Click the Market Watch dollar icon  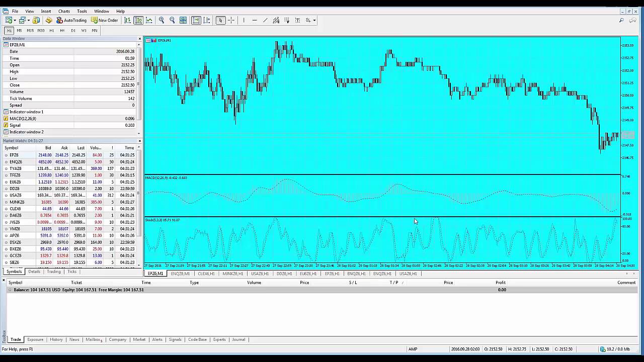click(37, 20)
